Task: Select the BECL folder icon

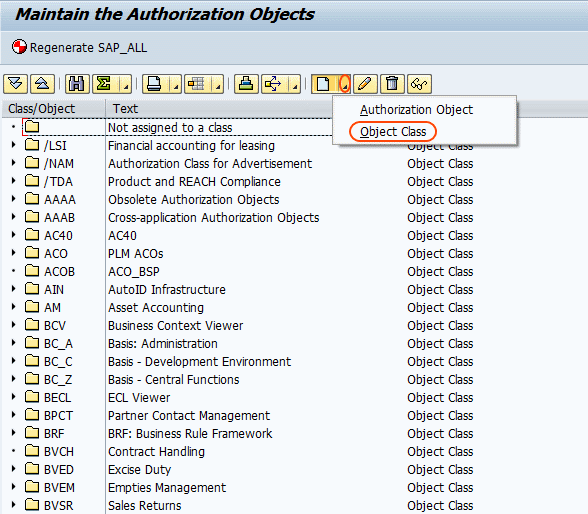Action: pyautogui.click(x=32, y=397)
